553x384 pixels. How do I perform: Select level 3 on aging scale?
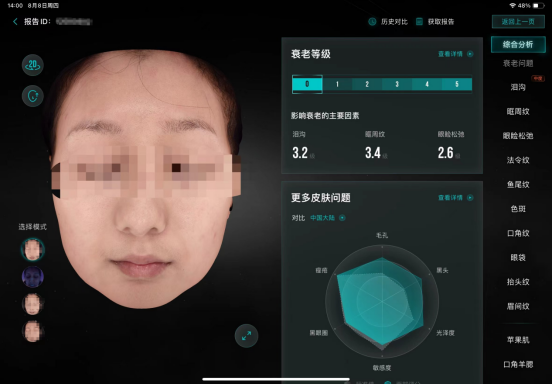pos(397,84)
